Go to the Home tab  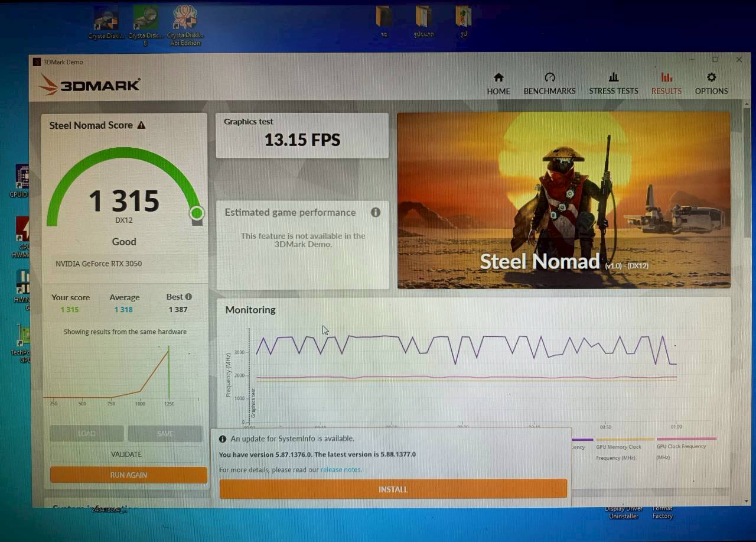pyautogui.click(x=498, y=82)
